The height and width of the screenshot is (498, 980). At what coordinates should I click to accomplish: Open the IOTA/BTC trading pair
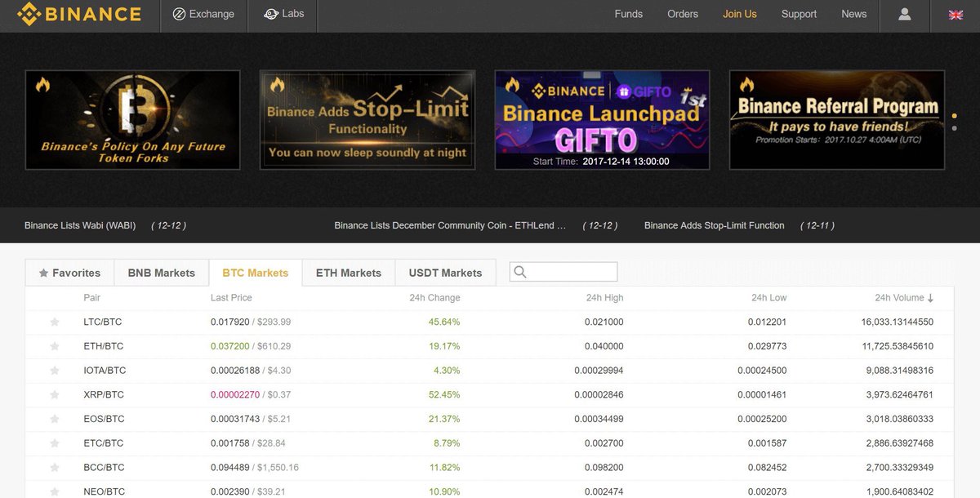(x=105, y=371)
